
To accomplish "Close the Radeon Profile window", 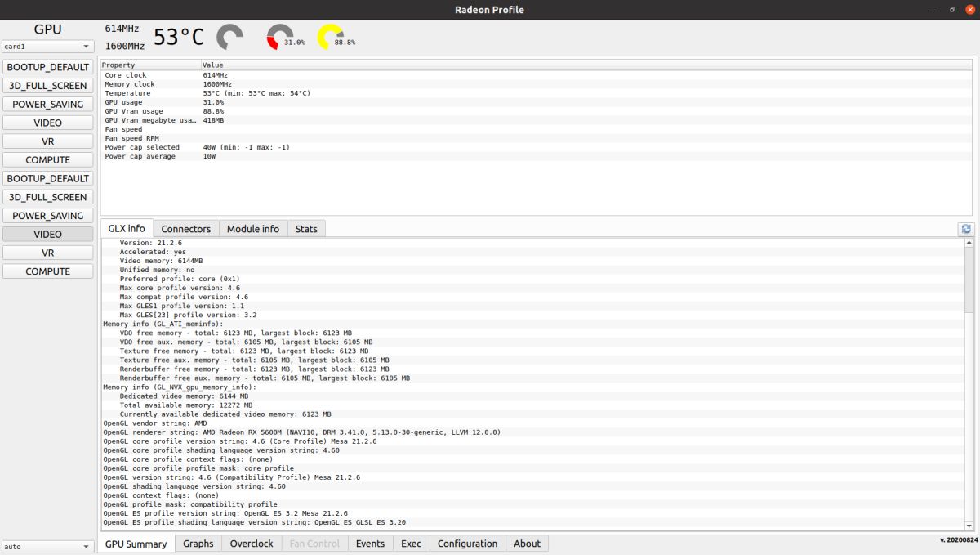I will pos(970,10).
